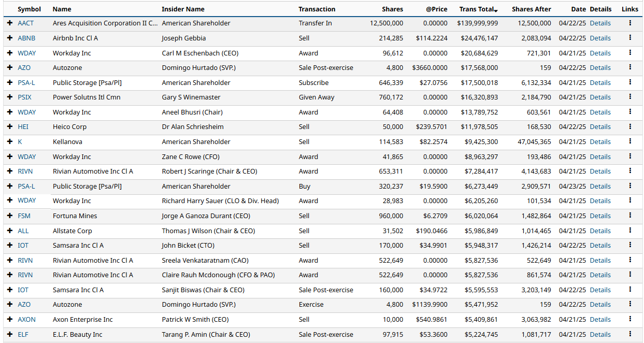Select the 'Given Away' transaction cell
Image resolution: width=644 pixels, height=343 pixels.
(x=317, y=97)
